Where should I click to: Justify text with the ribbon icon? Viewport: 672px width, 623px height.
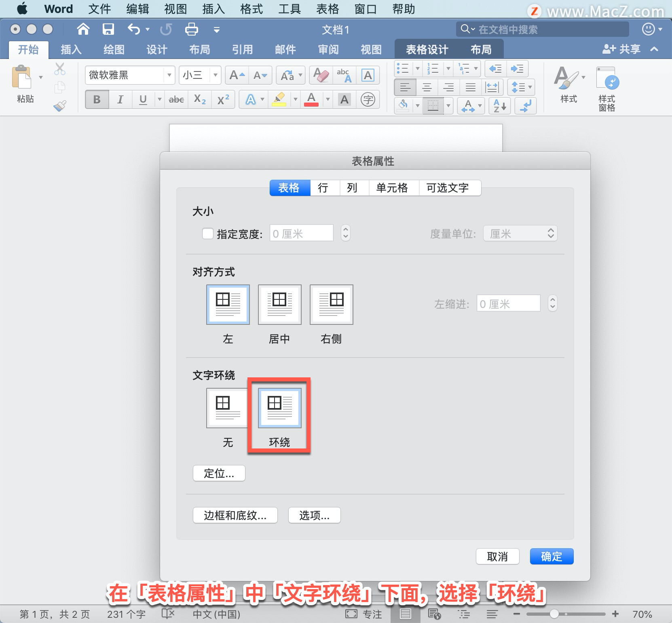tap(470, 87)
